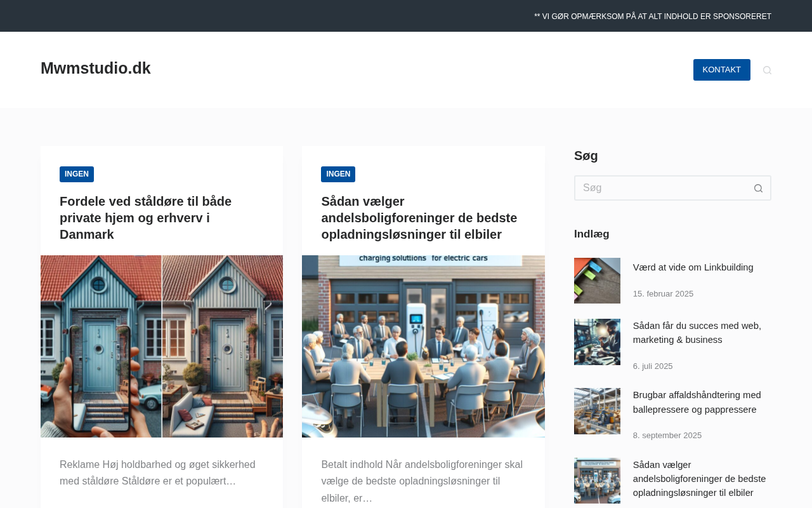Click the date 15. februar 2025
Screen dimensions: 812x508
tap(663, 294)
